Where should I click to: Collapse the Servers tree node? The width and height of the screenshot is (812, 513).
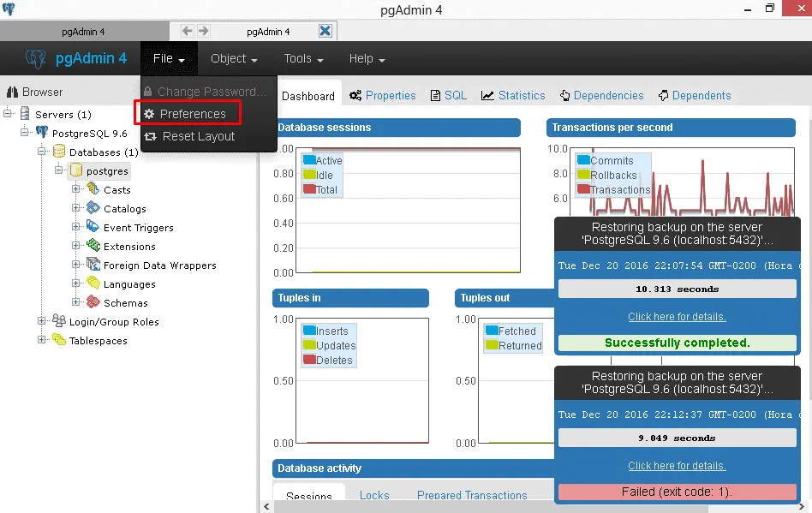[x=8, y=113]
